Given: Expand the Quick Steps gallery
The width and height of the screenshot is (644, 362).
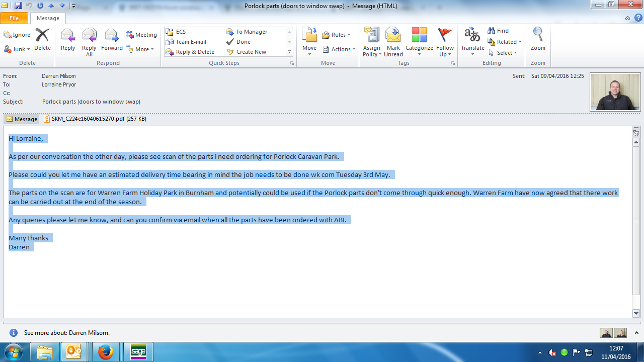Looking at the screenshot, I should (x=289, y=52).
